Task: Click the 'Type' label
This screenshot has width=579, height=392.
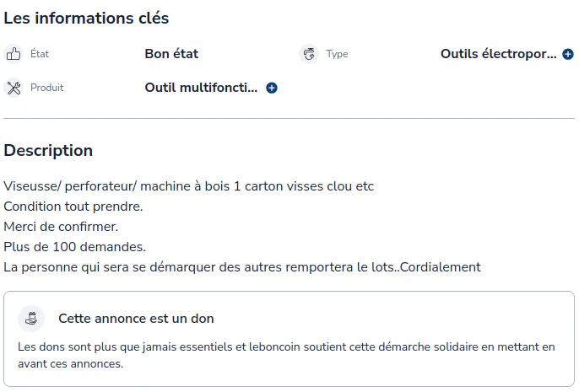Action: [337, 54]
